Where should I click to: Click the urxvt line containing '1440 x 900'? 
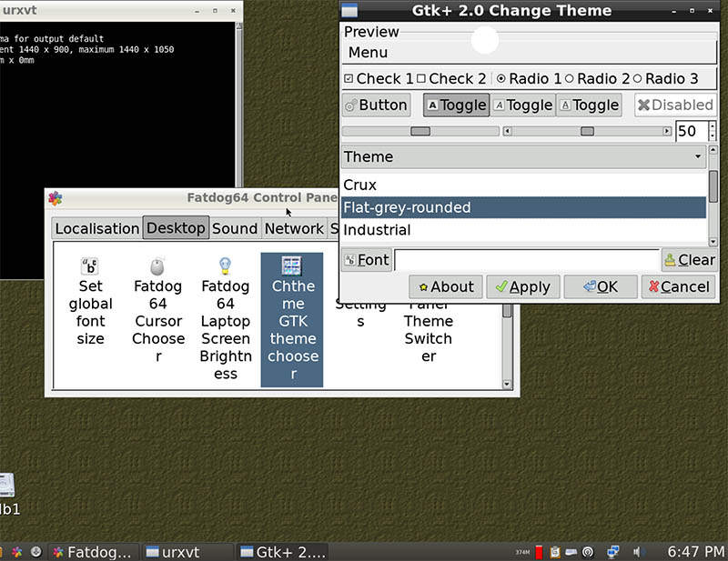[87, 50]
